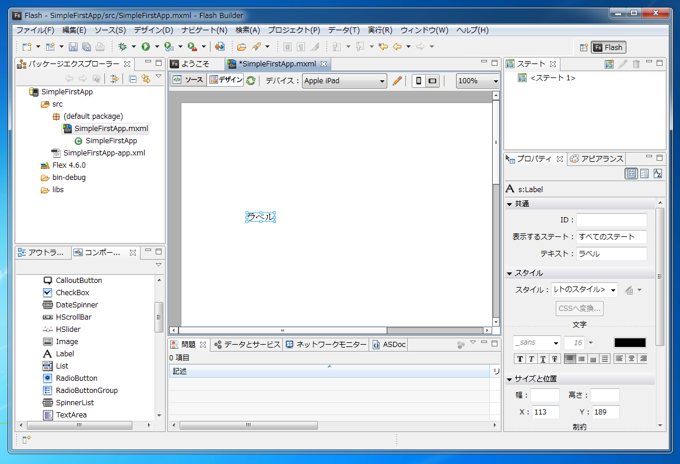Open the デバイス Apple iPad dropdown
This screenshot has width=680, height=464.
point(344,81)
